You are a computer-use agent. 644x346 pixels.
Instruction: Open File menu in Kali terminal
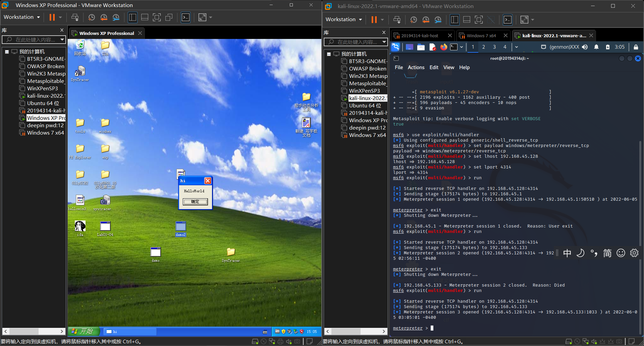(399, 67)
